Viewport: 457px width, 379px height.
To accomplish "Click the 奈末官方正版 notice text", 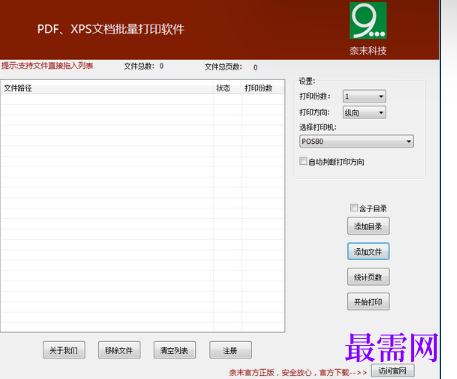I will click(x=298, y=372).
